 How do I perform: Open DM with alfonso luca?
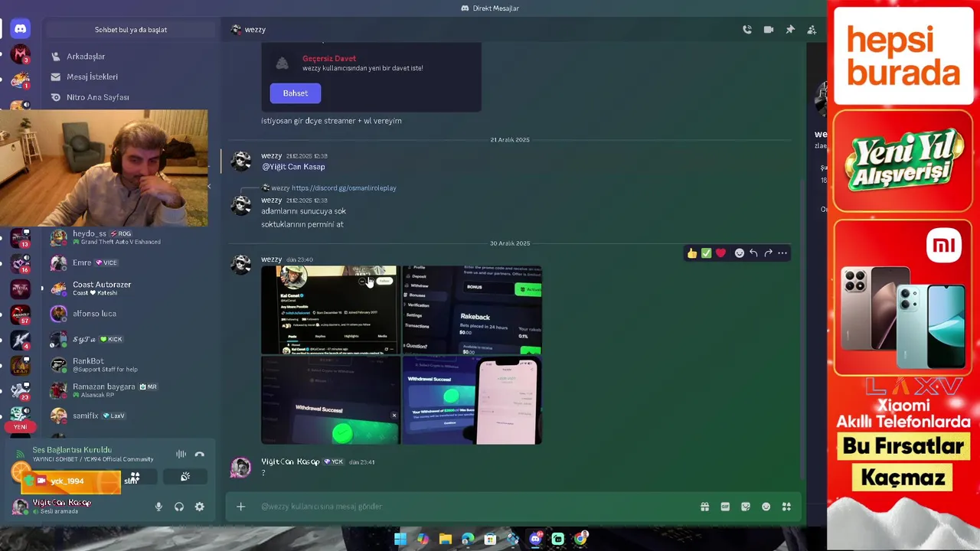tap(130, 314)
